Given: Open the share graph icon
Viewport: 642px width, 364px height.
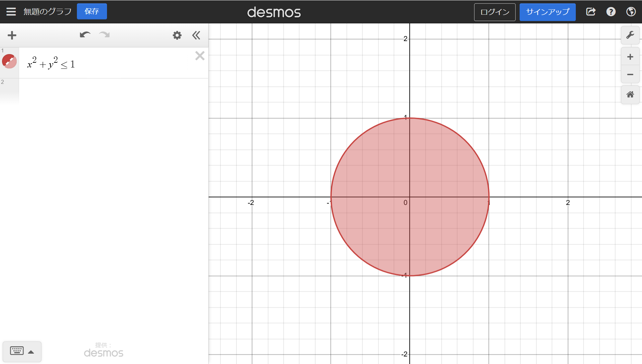Looking at the screenshot, I should [591, 12].
